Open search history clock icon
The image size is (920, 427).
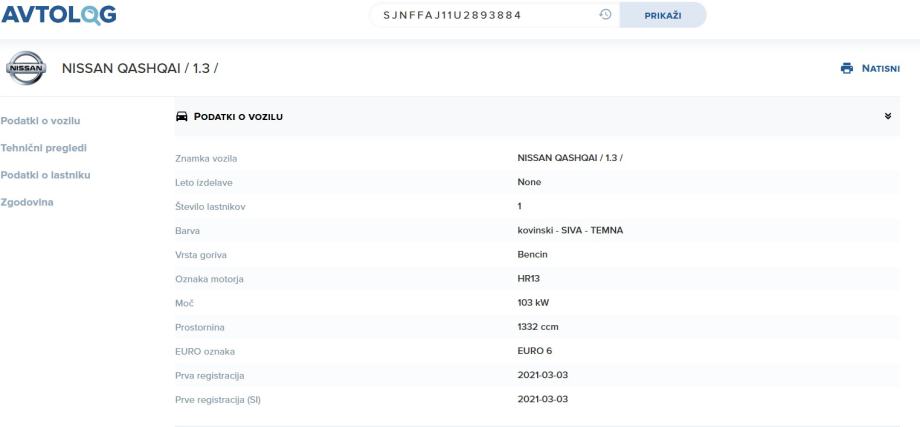tap(606, 15)
